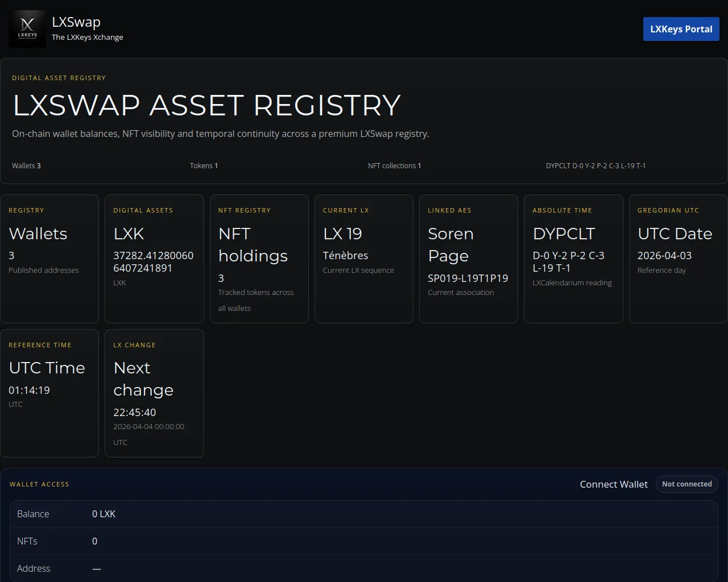
Task: Click the DYPCLT D-0 Y-2 summary text
Action: pyautogui.click(x=595, y=166)
